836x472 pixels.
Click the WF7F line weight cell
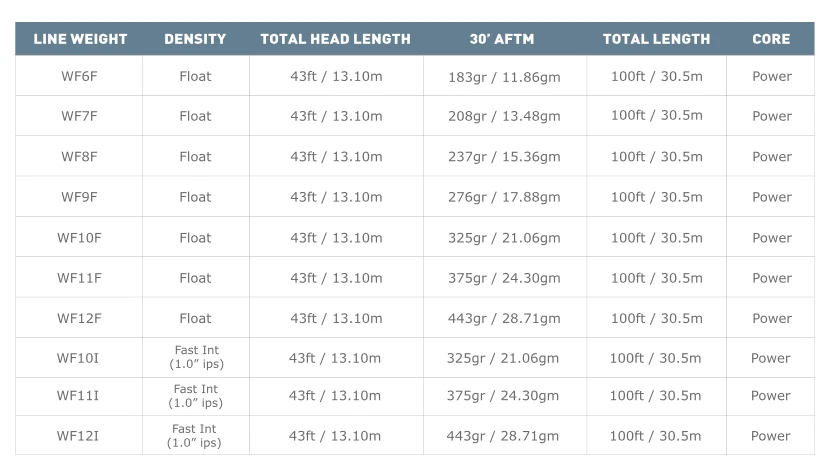click(x=80, y=116)
